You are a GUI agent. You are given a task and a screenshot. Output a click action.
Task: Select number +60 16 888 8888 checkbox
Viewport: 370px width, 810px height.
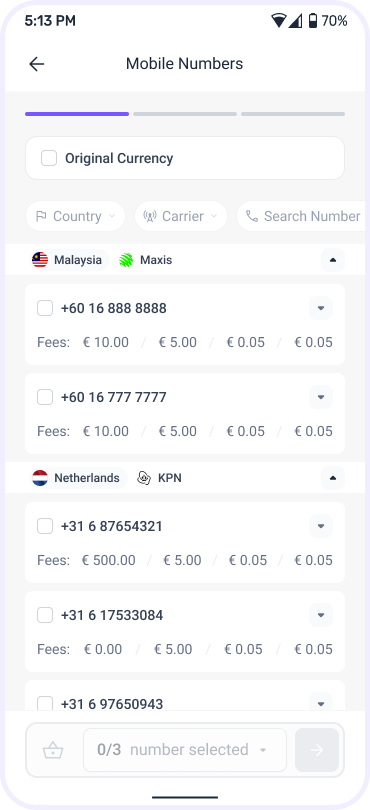coord(45,308)
